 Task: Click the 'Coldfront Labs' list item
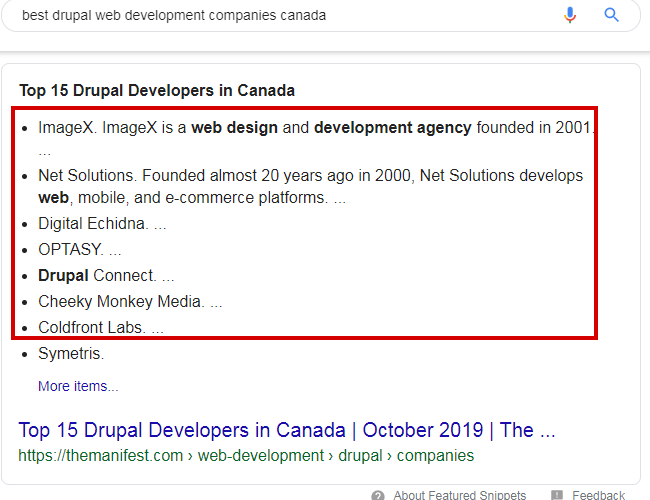tap(101, 328)
